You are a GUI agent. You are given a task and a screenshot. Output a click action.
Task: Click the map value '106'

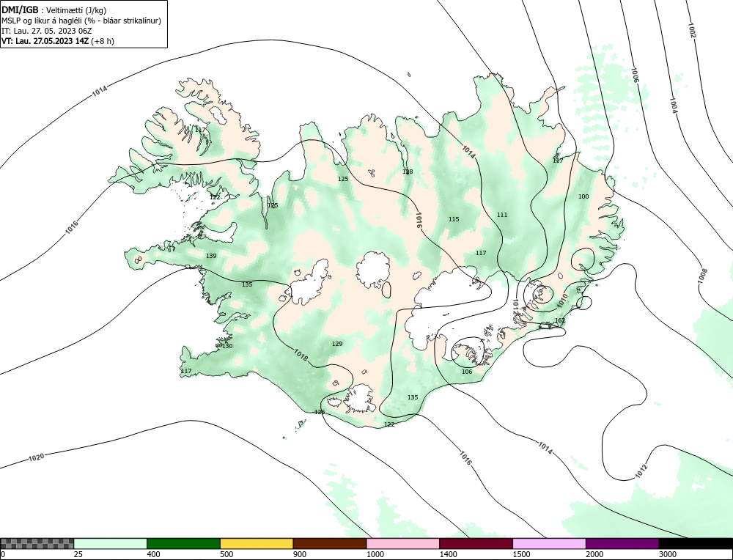coord(467,372)
